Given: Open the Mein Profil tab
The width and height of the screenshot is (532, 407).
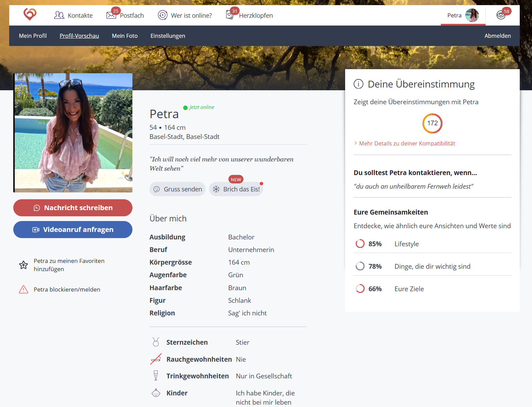Looking at the screenshot, I should coord(33,36).
